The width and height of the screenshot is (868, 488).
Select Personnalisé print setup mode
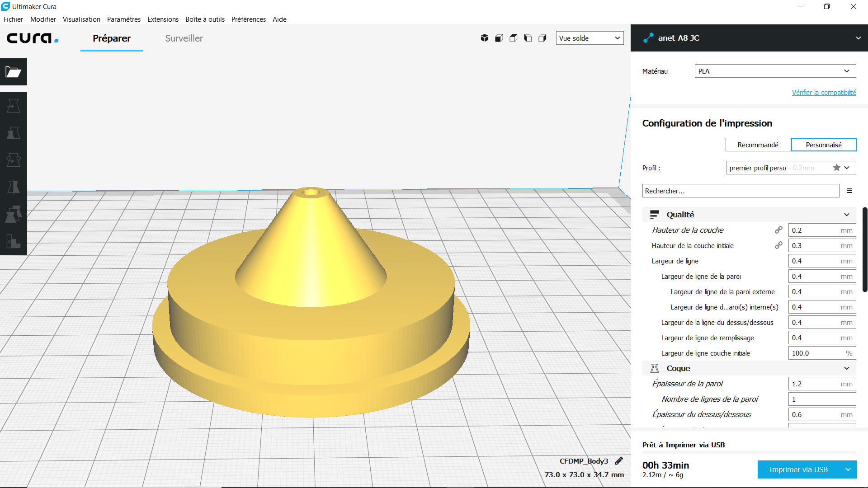(x=824, y=145)
